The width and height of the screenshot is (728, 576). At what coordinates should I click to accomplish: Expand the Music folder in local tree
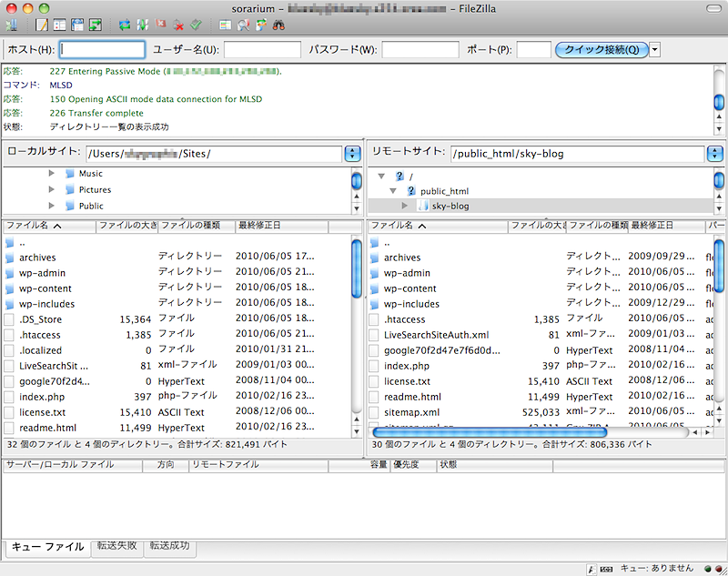point(52,174)
